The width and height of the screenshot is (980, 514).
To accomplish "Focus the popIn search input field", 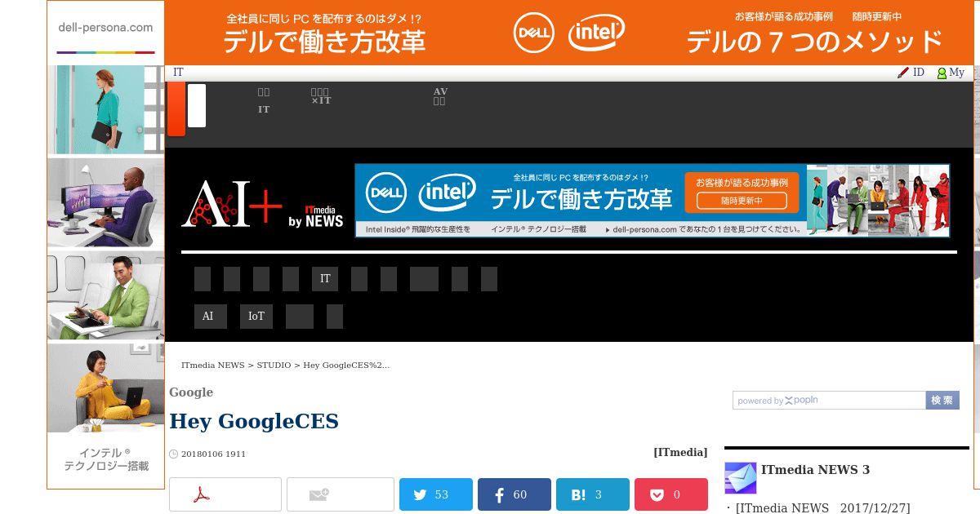I will tap(829, 401).
